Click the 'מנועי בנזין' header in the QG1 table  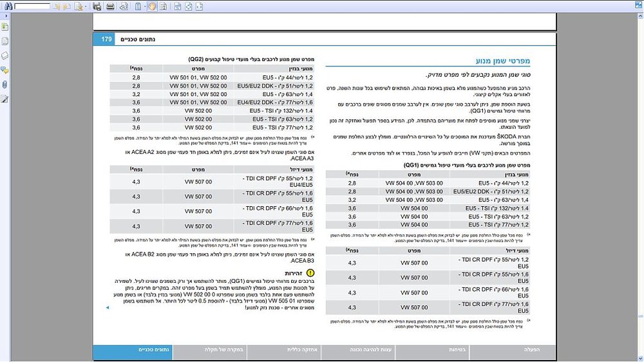coord(516,175)
